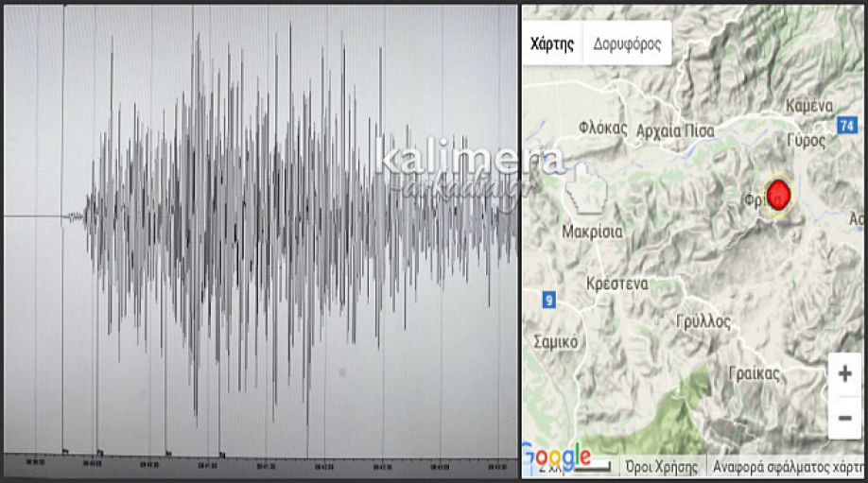Image resolution: width=868 pixels, height=483 pixels.
Task: Select the Κρέστενα town label
Action: pyautogui.click(x=615, y=284)
